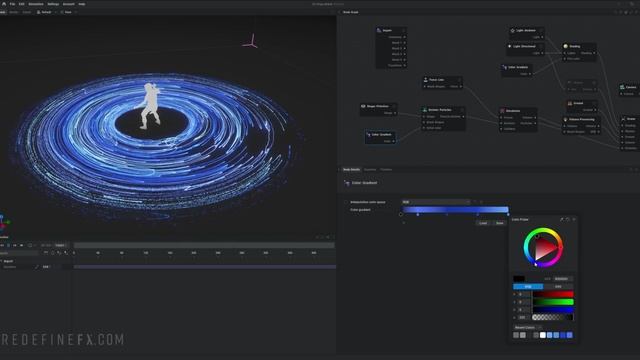This screenshot has height=360, width=640.
Task: Select the Emitter Particles node icon
Action: (424, 110)
